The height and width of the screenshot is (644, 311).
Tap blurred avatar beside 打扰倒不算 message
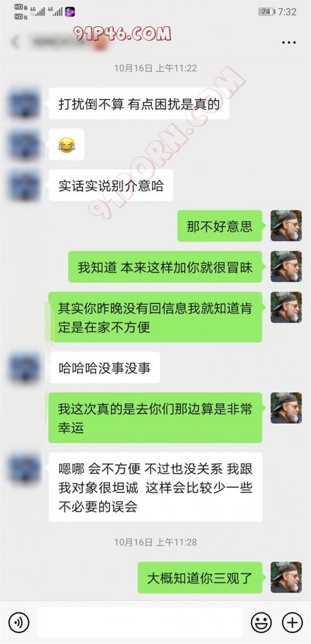(24, 104)
